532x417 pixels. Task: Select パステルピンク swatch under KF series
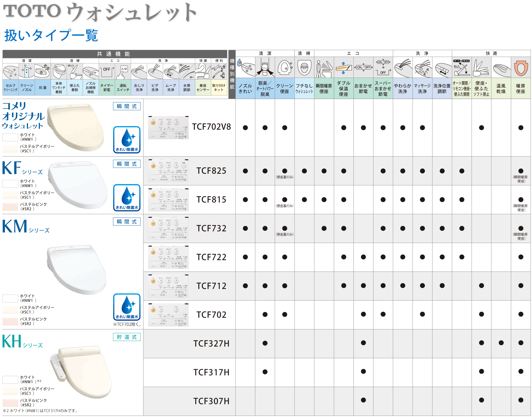[10, 207]
